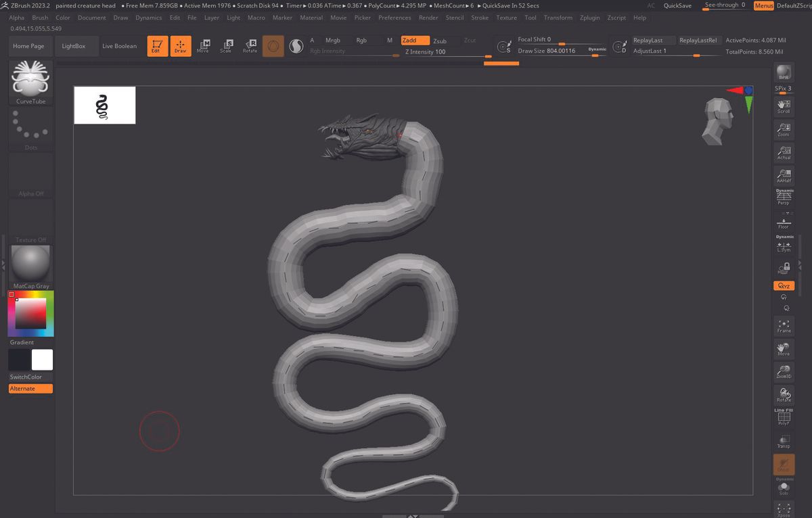
Task: Click Frame to fit the mesh
Action: [783, 327]
